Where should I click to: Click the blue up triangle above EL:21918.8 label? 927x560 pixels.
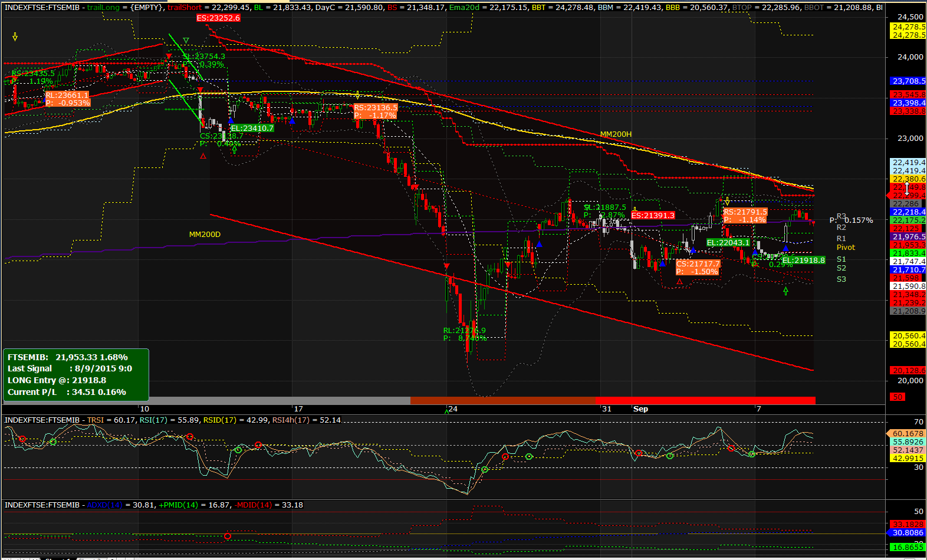point(785,249)
